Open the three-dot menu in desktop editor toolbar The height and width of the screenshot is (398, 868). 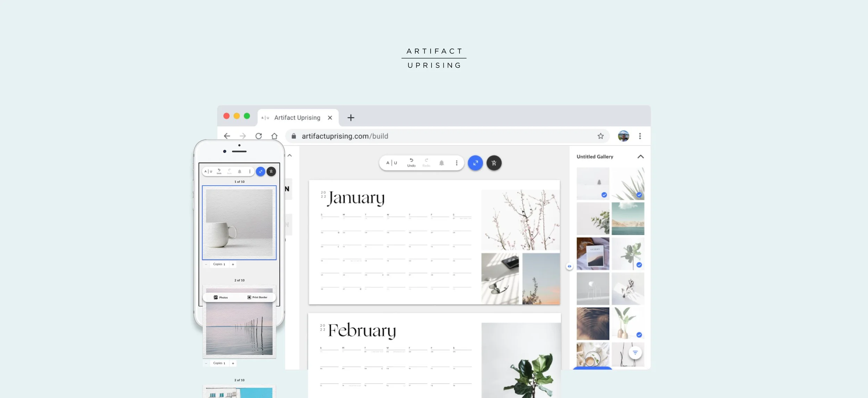457,163
